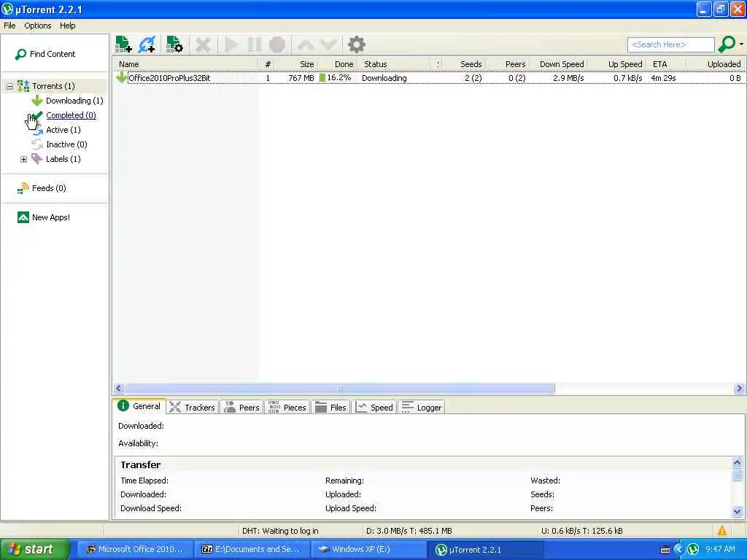Sort by Size column header
Screen dimensions: 747x560
coord(298,64)
